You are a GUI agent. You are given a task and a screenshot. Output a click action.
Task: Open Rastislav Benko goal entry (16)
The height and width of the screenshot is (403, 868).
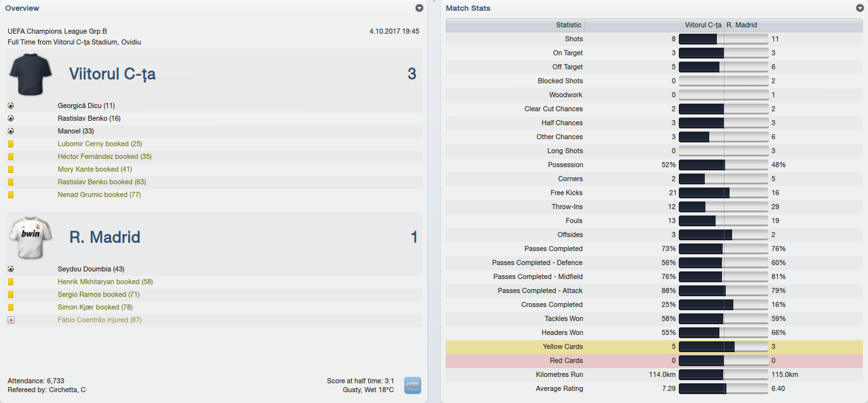89,118
